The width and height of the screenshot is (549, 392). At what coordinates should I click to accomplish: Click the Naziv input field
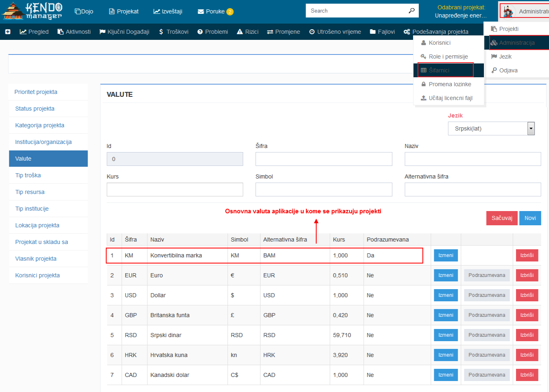(x=473, y=159)
